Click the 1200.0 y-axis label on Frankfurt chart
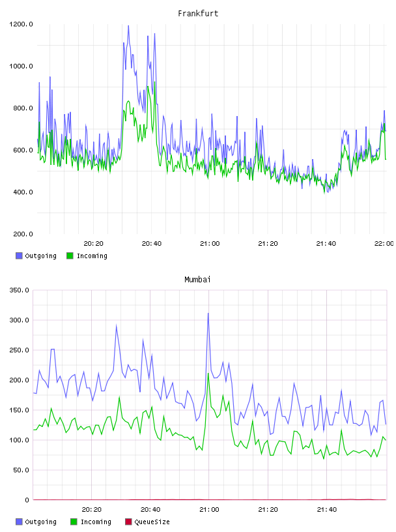The image size is (396, 532). tap(21, 24)
